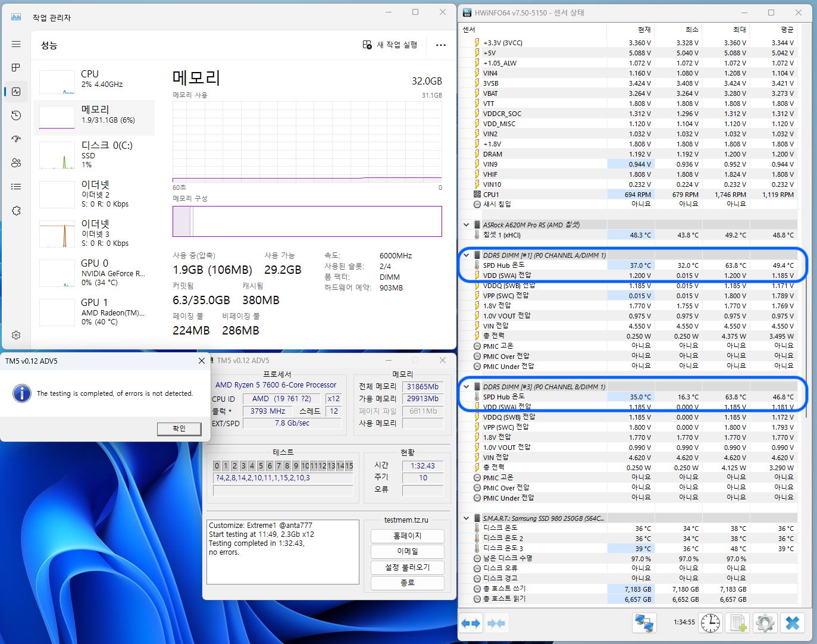The image size is (817, 644).
Task: Select 메모리 item in performance list
Action: (x=94, y=117)
